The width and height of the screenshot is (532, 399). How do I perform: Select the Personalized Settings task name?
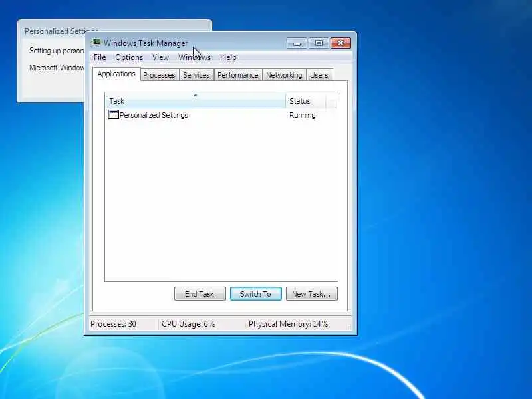click(x=154, y=115)
